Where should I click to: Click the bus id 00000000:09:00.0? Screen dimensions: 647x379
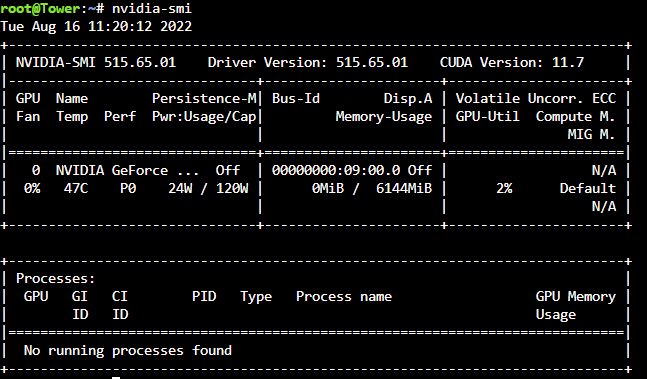336,170
